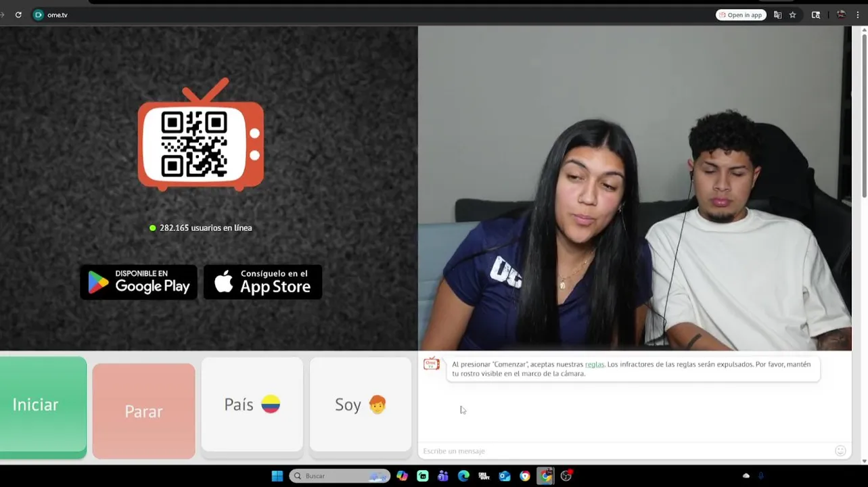This screenshot has width=868, height=487.
Task: Click the green taskbar app icon
Action: pyautogui.click(x=423, y=476)
